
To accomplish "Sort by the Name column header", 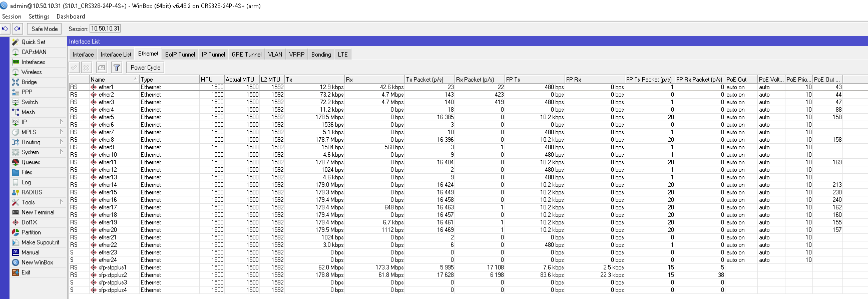I will pyautogui.click(x=114, y=80).
